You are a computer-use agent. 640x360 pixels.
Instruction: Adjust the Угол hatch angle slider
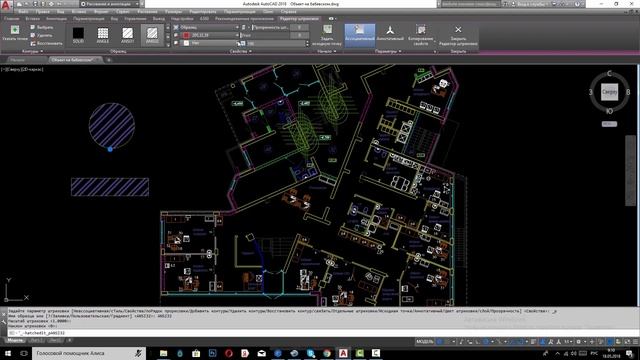(x=264, y=35)
